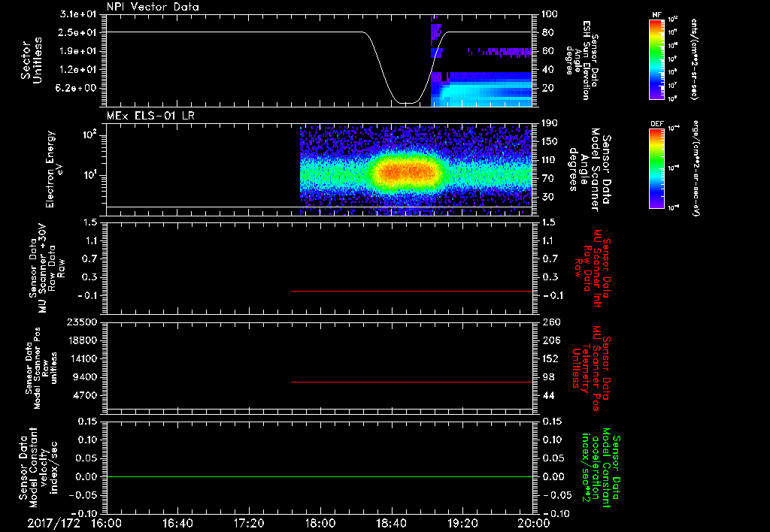Image resolution: width=770 pixels, height=532 pixels.
Task: Click the '2017/172' date label
Action: pos(53,523)
